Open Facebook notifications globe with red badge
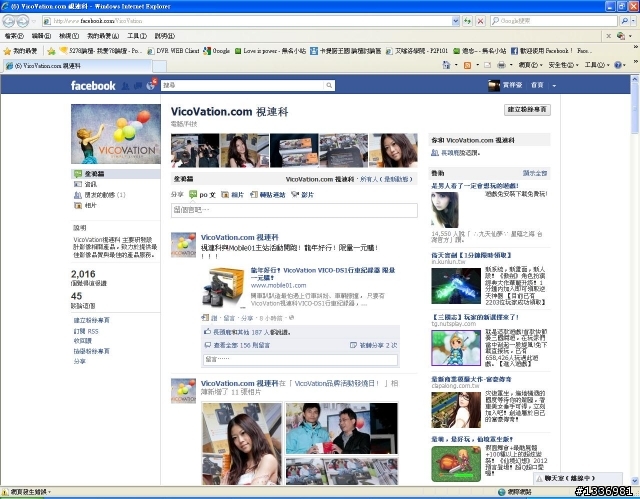 click(151, 85)
